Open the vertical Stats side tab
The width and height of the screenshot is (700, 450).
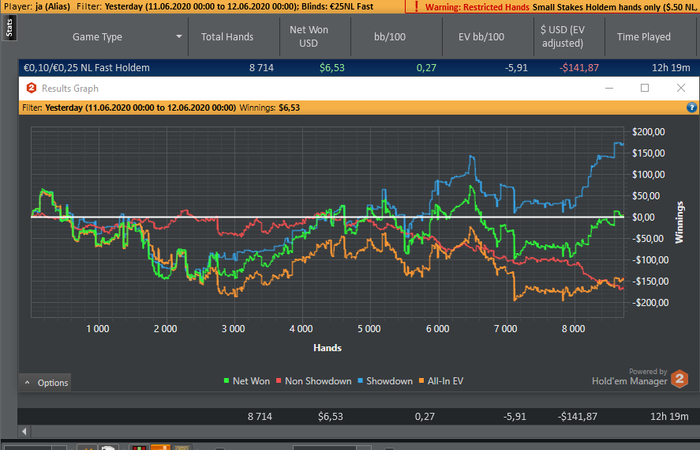coord(9,28)
